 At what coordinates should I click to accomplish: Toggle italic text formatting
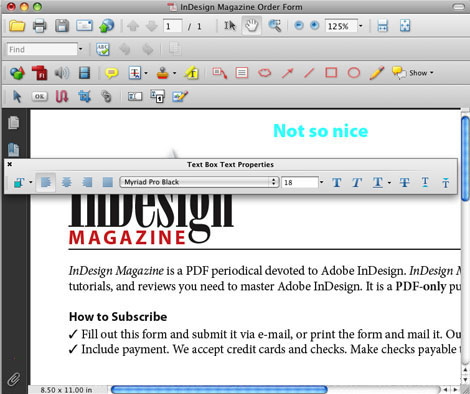coord(357,182)
